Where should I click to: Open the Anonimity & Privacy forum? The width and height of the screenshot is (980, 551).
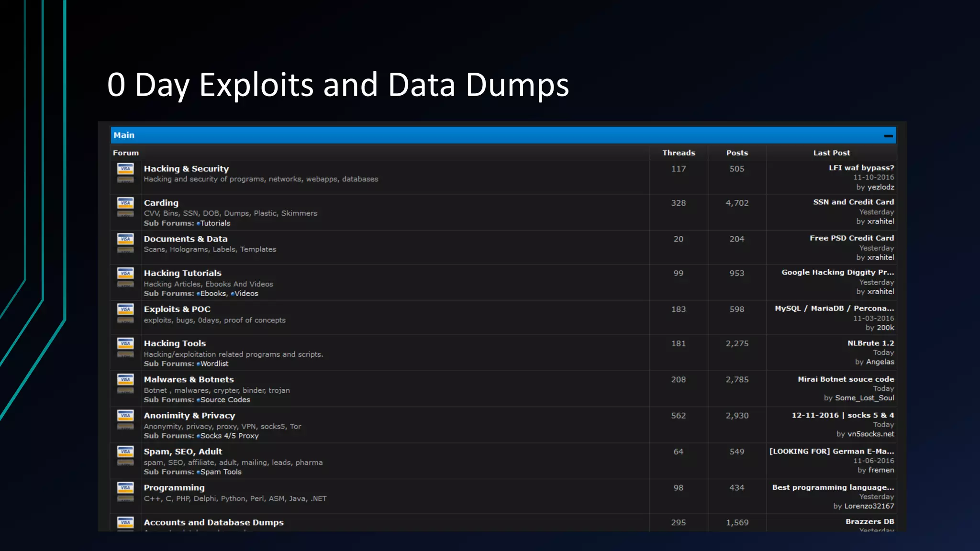[x=189, y=416]
